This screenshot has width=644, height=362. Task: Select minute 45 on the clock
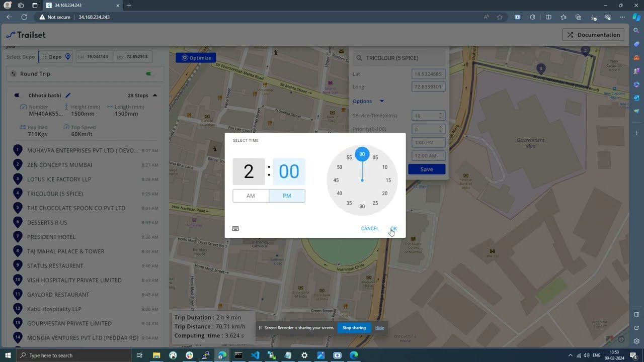pos(336,180)
